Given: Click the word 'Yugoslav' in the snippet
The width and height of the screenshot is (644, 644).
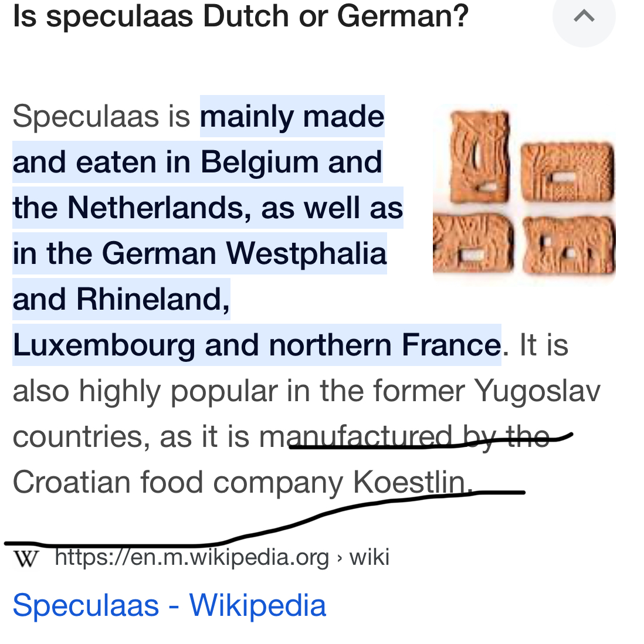Looking at the screenshot, I should 537,391.
